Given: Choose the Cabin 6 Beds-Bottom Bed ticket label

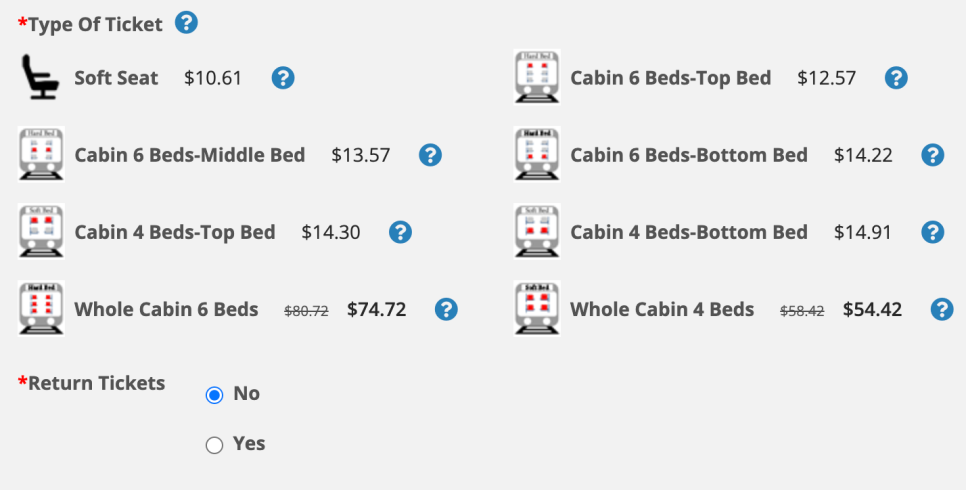Looking at the screenshot, I should pos(689,155).
